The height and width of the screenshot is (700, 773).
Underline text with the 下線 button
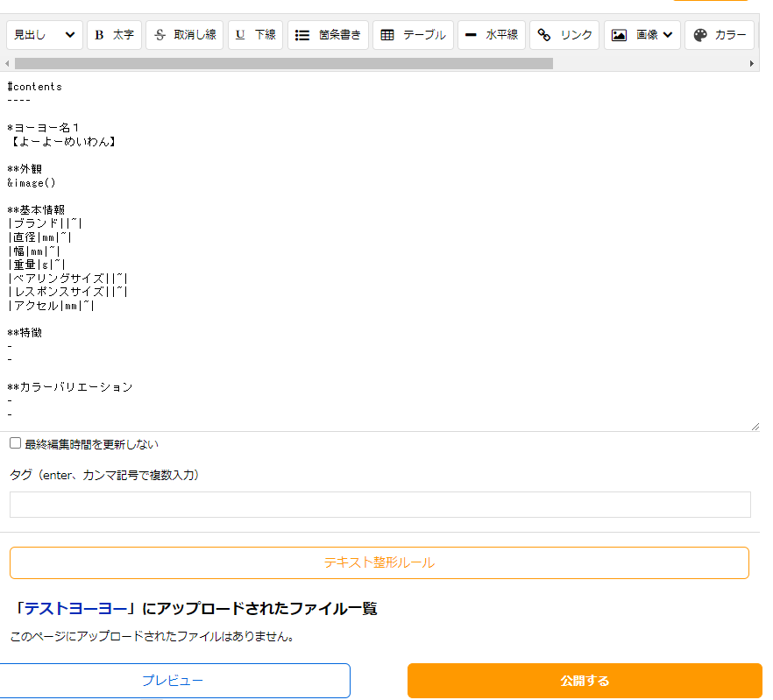(255, 35)
